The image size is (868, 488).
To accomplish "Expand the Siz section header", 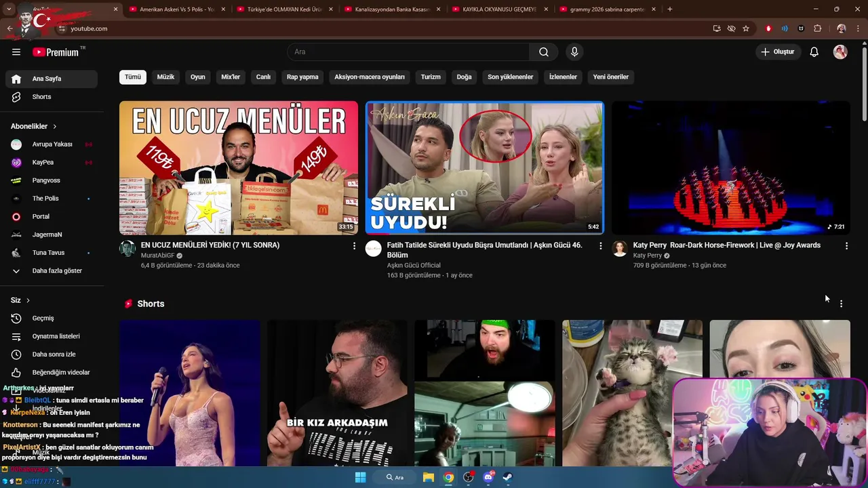I will tap(20, 300).
